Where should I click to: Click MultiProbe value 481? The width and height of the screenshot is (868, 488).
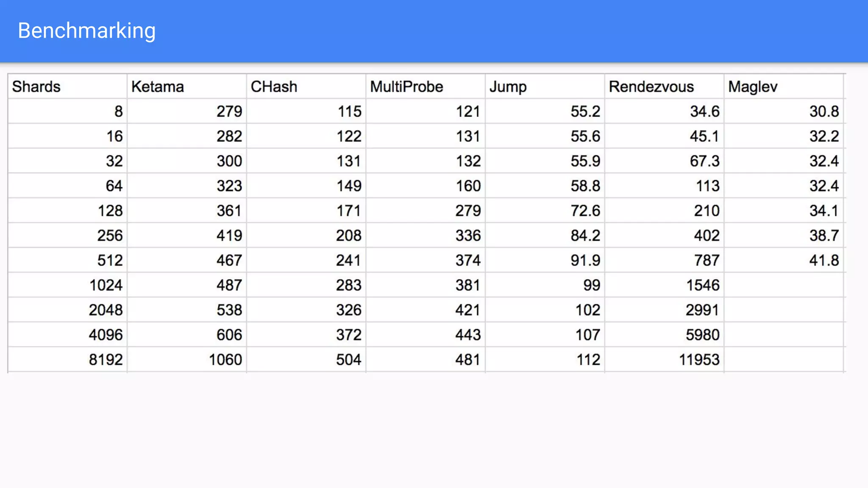426,360
